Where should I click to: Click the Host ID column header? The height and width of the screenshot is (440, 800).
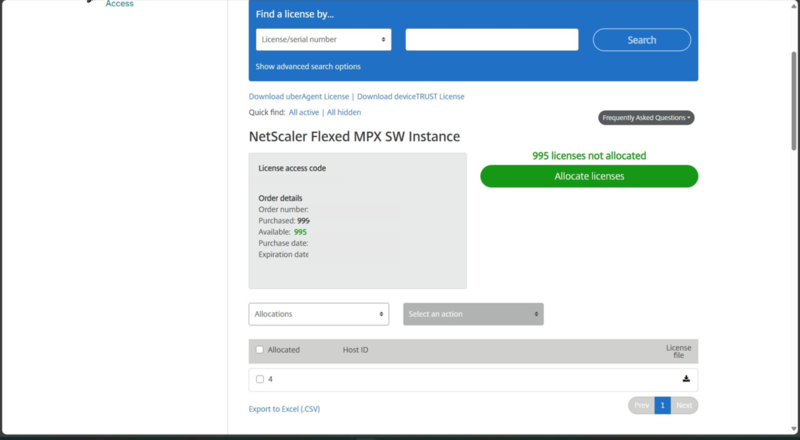coord(355,350)
